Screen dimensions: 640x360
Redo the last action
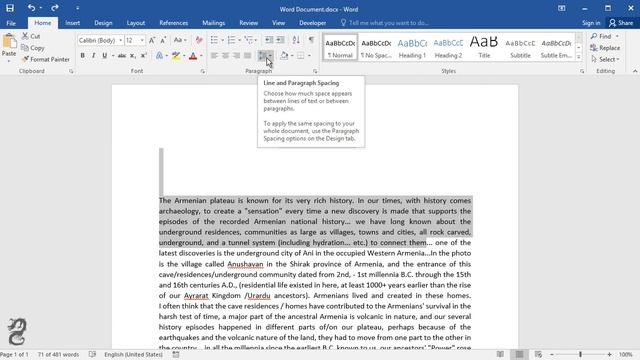pos(55,8)
